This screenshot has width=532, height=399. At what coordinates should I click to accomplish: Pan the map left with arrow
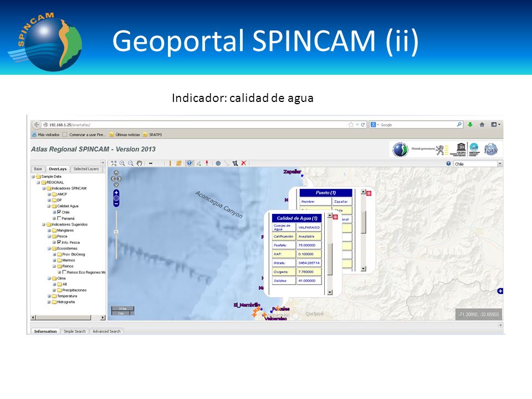113,178
